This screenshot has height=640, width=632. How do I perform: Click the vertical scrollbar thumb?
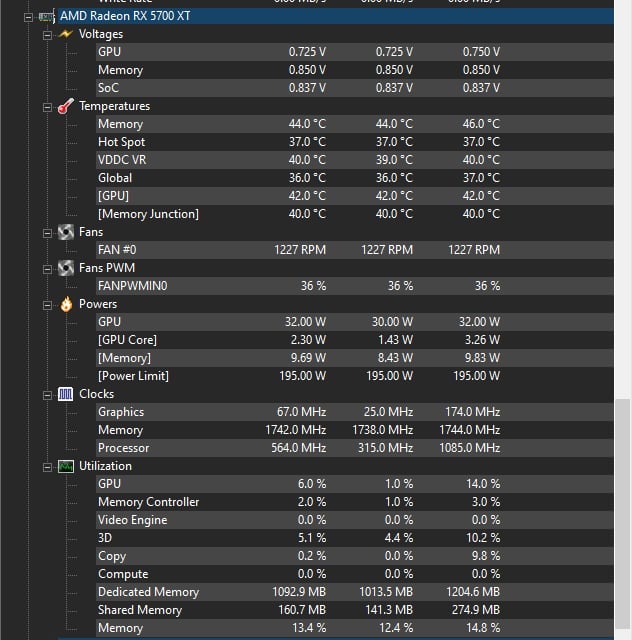point(623,513)
